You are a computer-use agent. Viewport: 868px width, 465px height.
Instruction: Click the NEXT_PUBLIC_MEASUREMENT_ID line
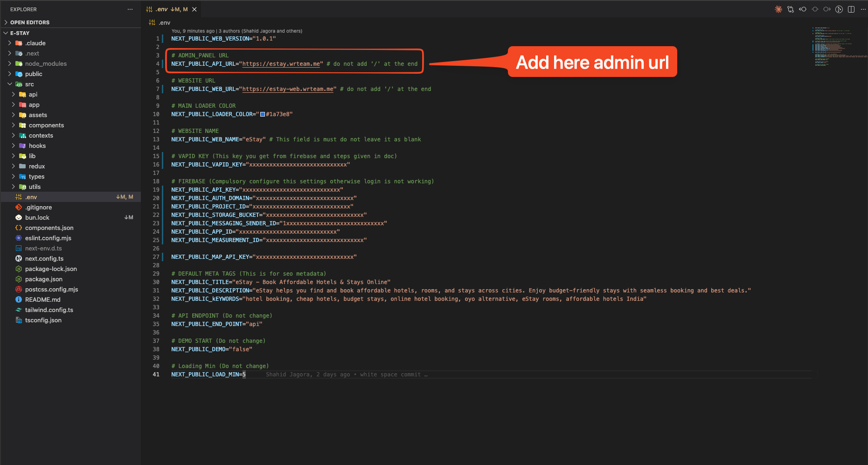(x=269, y=240)
